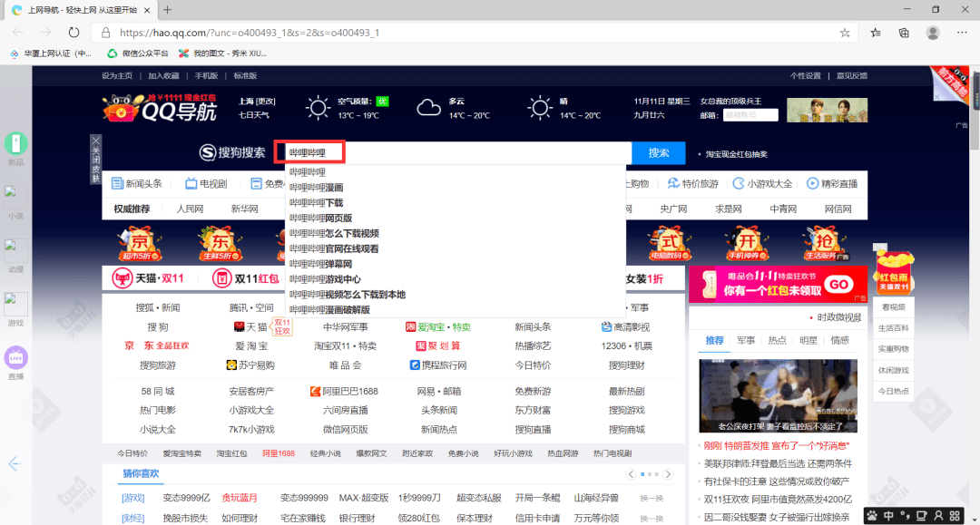Screen dimensions: 980x525
Task: Select suggestion 哔哩哔哩下载
Action: click(x=317, y=203)
